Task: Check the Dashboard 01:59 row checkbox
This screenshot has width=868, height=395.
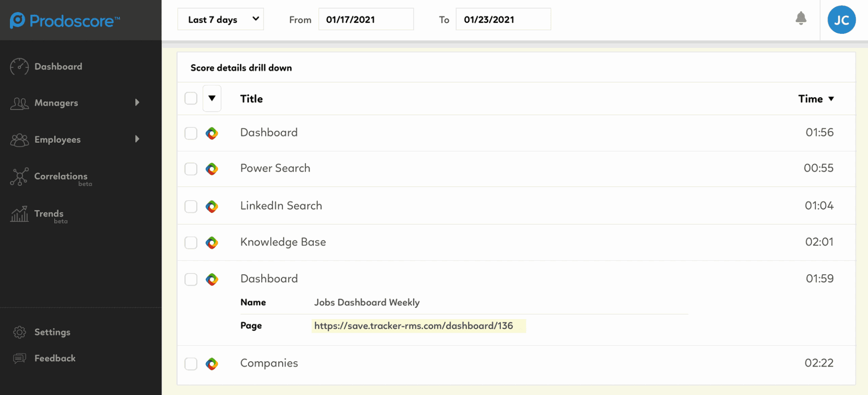Action: (x=191, y=279)
